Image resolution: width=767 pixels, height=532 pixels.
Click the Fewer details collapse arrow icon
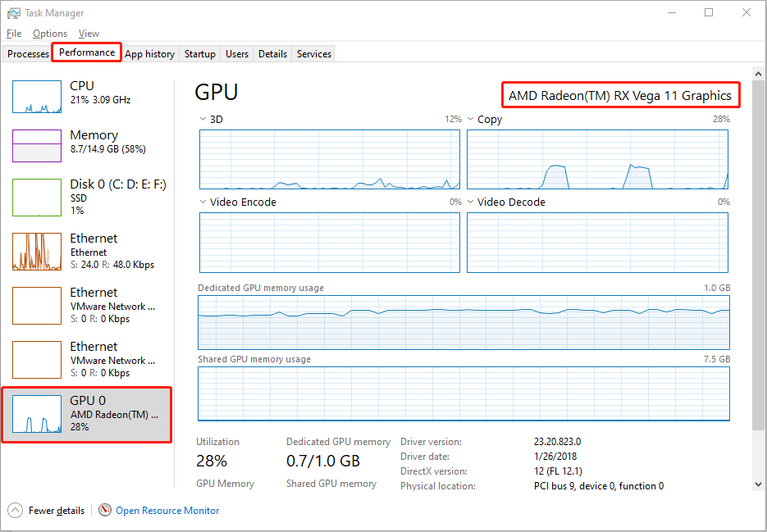pyautogui.click(x=15, y=511)
